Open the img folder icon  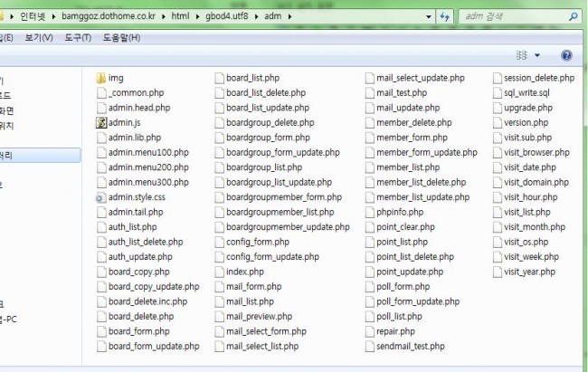pos(101,78)
